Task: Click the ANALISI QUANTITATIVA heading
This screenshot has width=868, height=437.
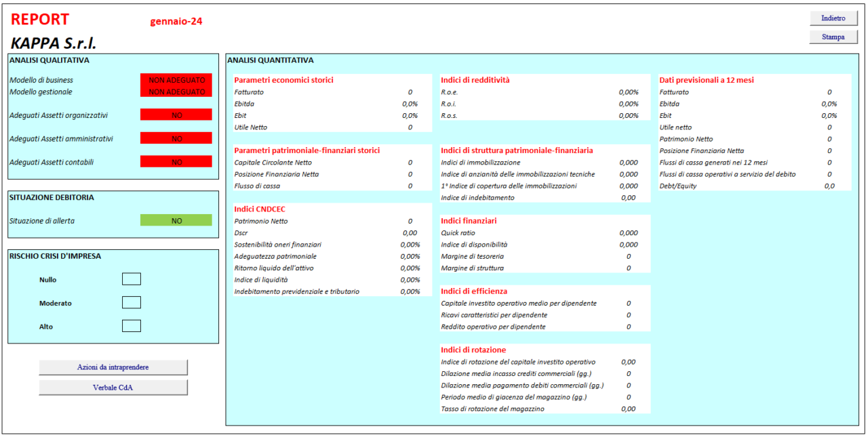Action: [x=271, y=60]
